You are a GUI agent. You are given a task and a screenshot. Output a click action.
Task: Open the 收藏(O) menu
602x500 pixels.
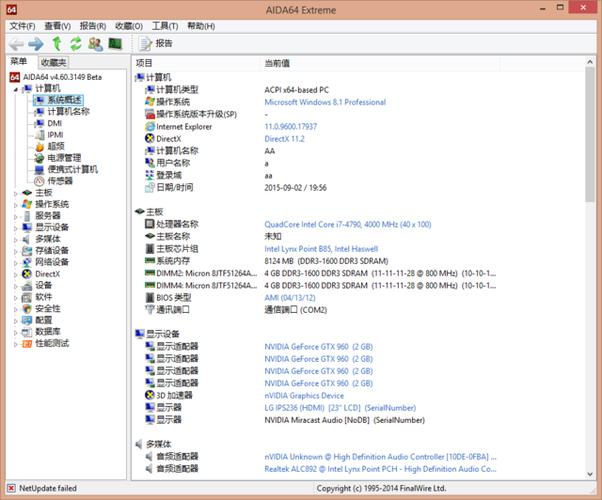(129, 26)
